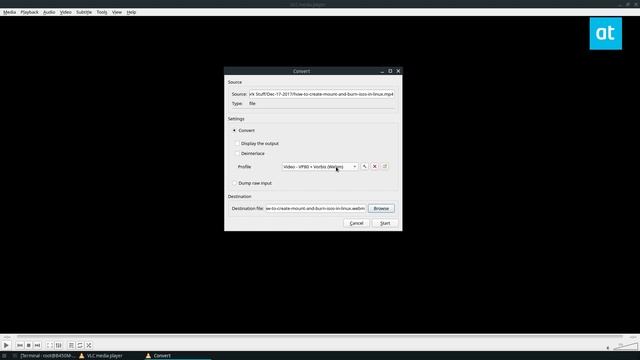The width and height of the screenshot is (640, 360).
Task: Open the Audio menu
Action: (49, 12)
